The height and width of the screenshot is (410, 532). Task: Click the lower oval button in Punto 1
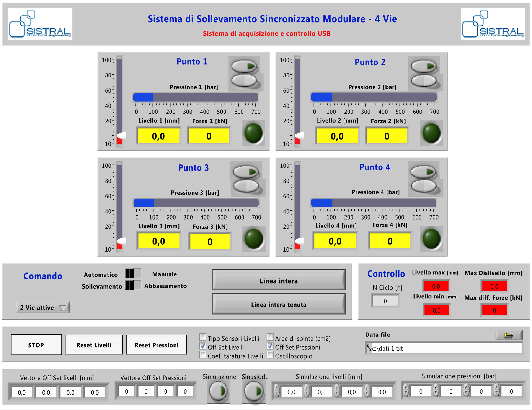tap(244, 80)
